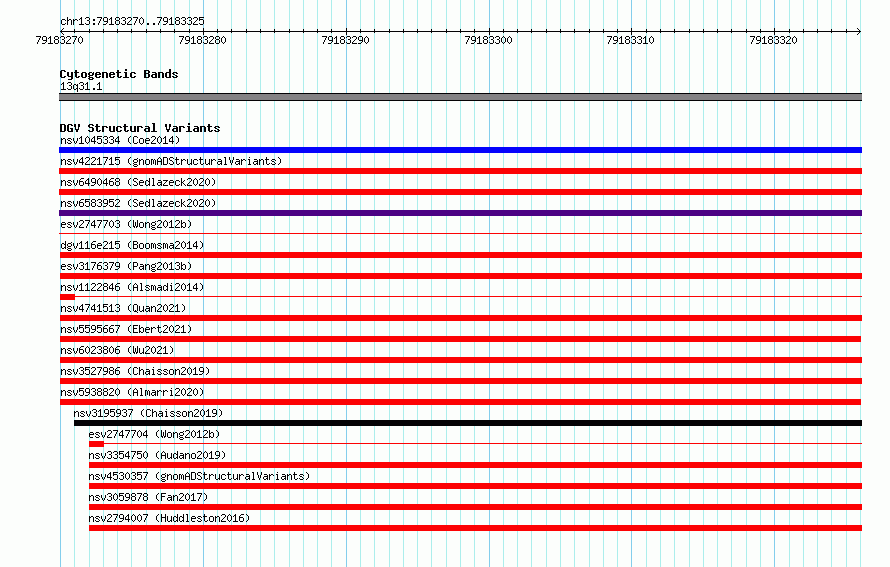
Task: Click ruler position 79183280
Action: (203, 40)
